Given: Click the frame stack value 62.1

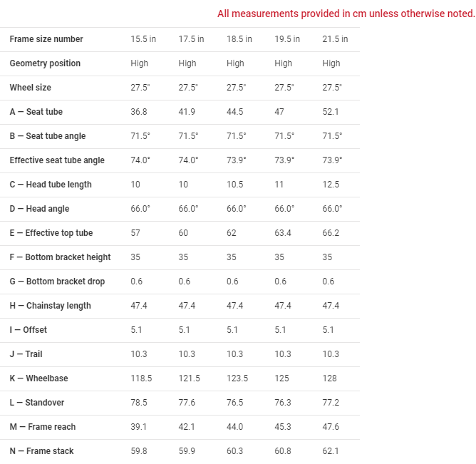Looking at the screenshot, I should pyautogui.click(x=331, y=451).
